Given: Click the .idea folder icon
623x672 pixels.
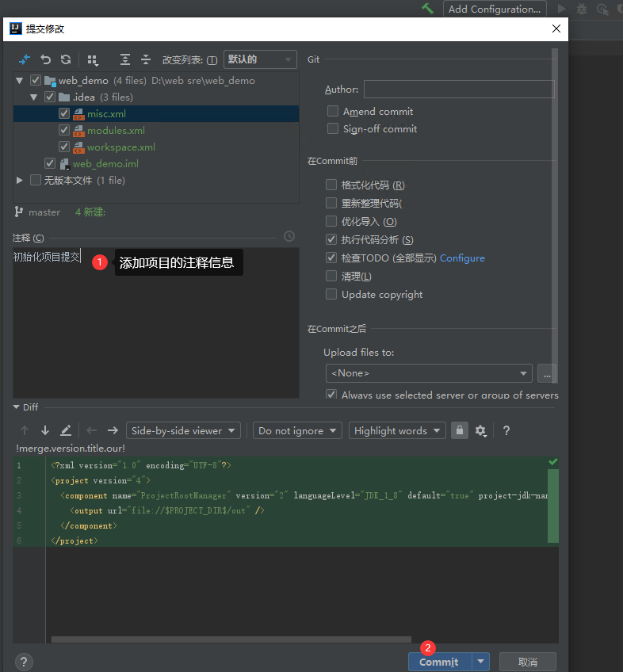Looking at the screenshot, I should coord(64,97).
